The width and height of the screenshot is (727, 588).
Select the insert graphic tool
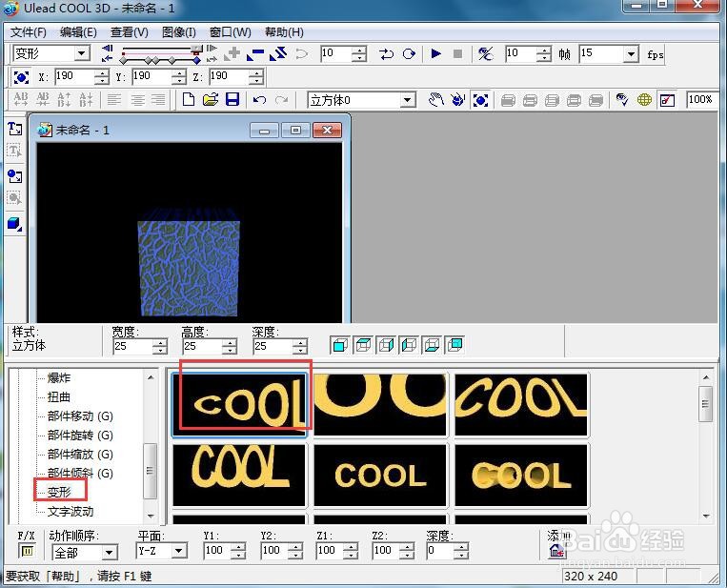pyautogui.click(x=15, y=176)
